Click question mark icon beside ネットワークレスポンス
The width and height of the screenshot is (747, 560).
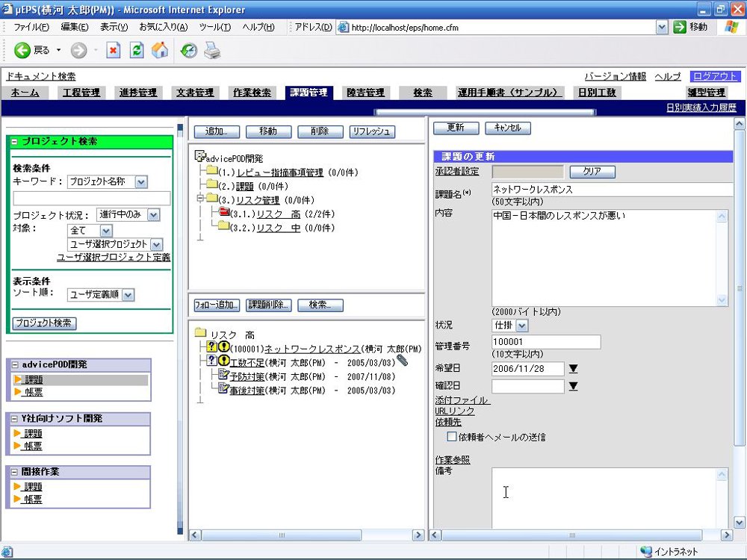[212, 346]
